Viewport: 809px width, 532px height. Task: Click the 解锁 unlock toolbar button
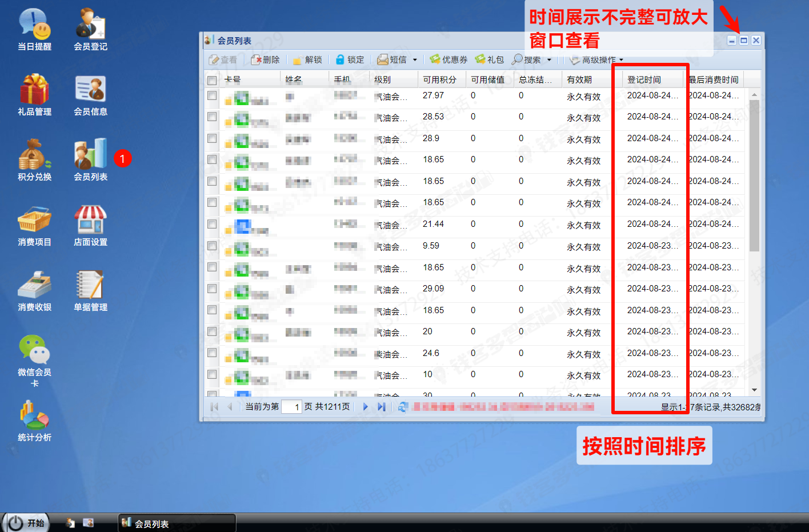tap(307, 59)
